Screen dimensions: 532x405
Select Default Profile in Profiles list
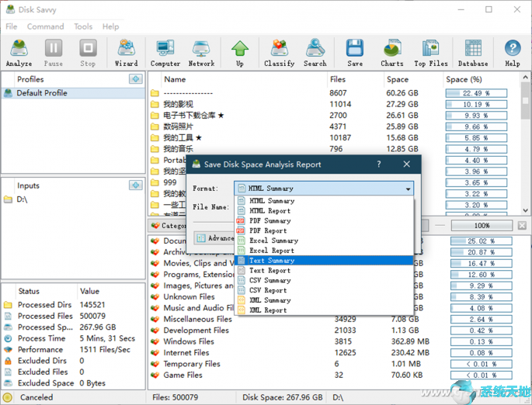[73, 93]
